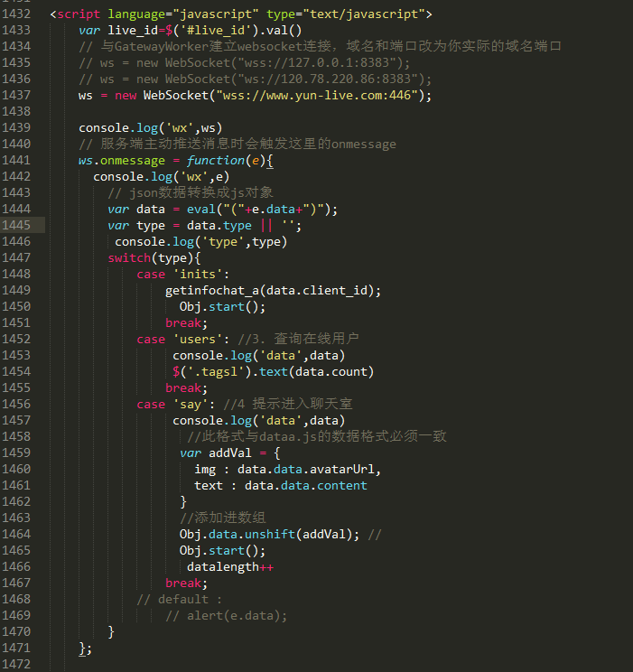Image resolution: width=633 pixels, height=672 pixels.
Task: Click the 'live_id' variable declaration
Action: pyautogui.click(x=191, y=31)
